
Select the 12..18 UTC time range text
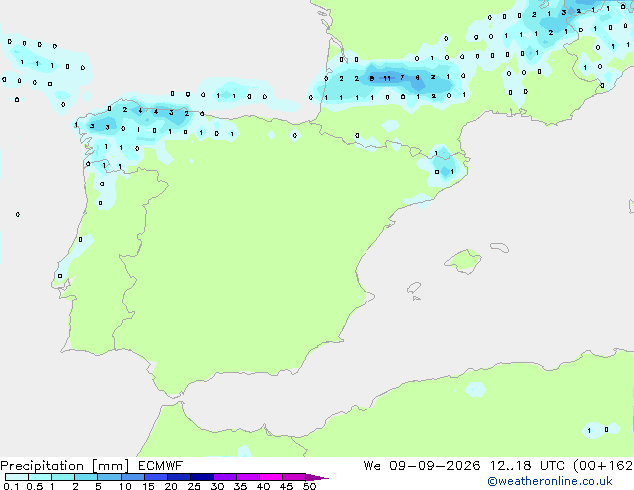coord(526,466)
